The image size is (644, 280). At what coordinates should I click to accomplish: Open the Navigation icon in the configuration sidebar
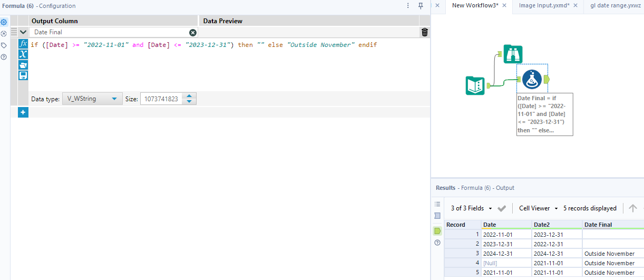click(x=4, y=34)
